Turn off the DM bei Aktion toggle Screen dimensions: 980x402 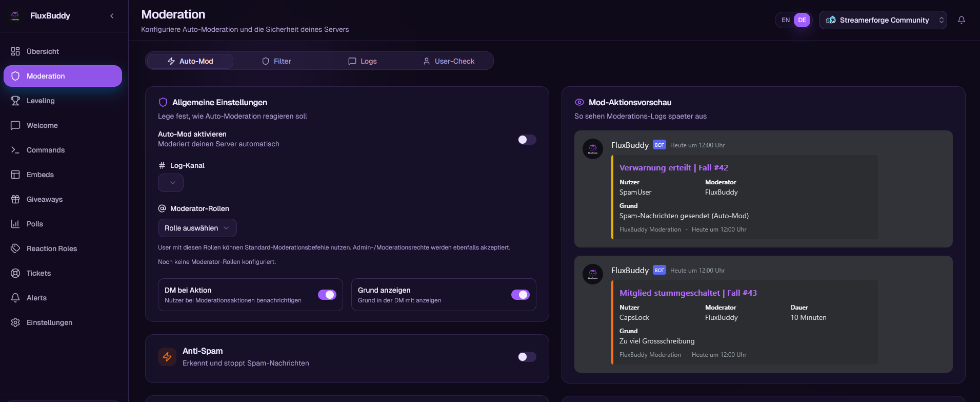pos(327,295)
